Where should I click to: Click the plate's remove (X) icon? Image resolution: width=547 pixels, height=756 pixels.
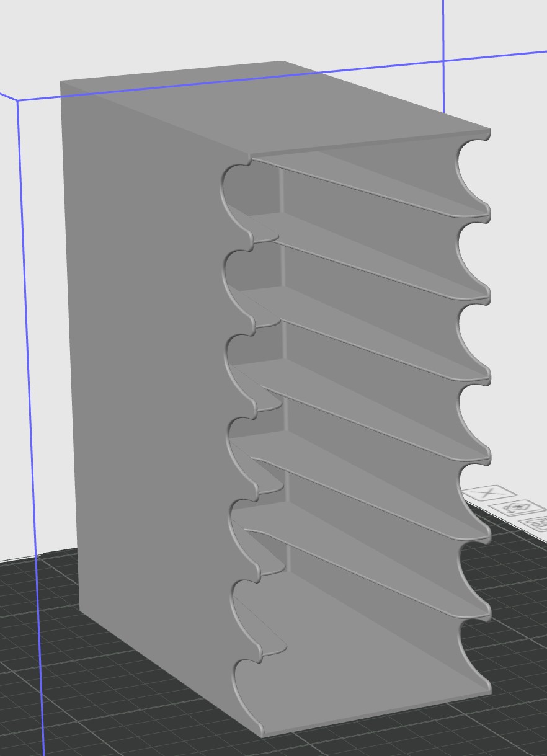coord(489,493)
